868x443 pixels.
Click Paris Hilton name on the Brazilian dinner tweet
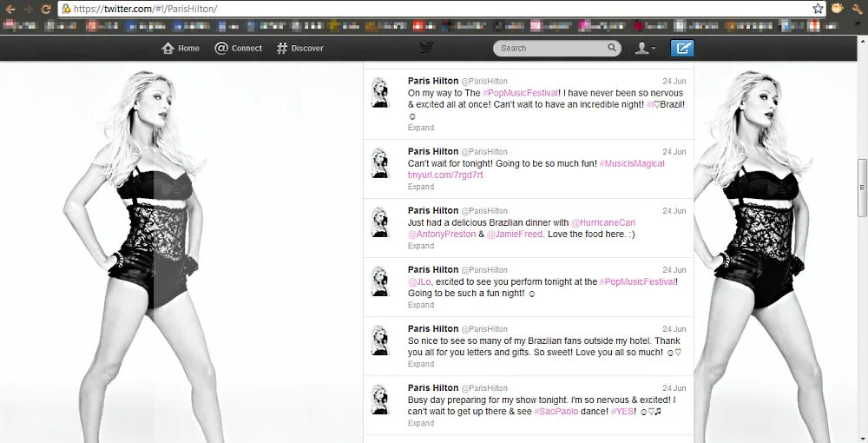coord(433,210)
